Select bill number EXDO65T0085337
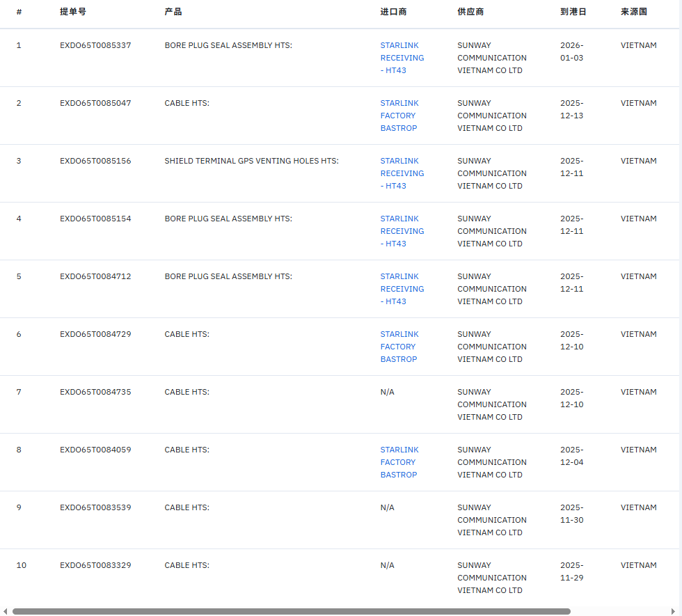 tap(95, 45)
